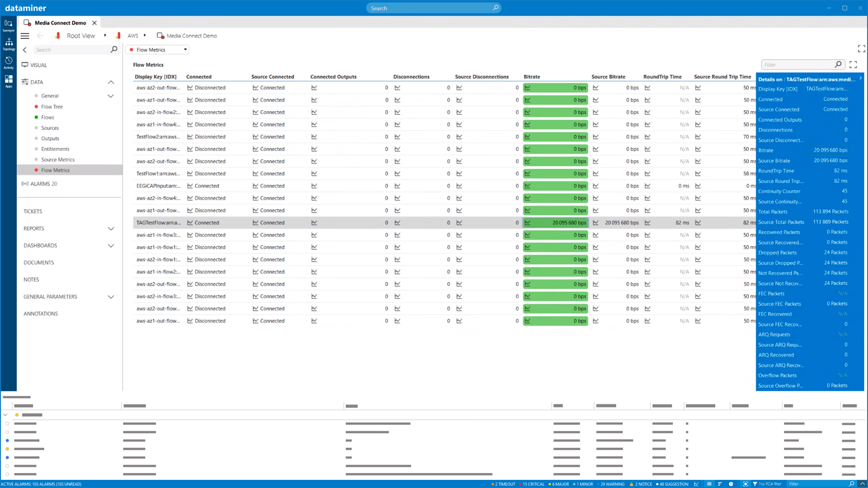Click the TAGTestFlow row in metrics table

click(x=158, y=222)
